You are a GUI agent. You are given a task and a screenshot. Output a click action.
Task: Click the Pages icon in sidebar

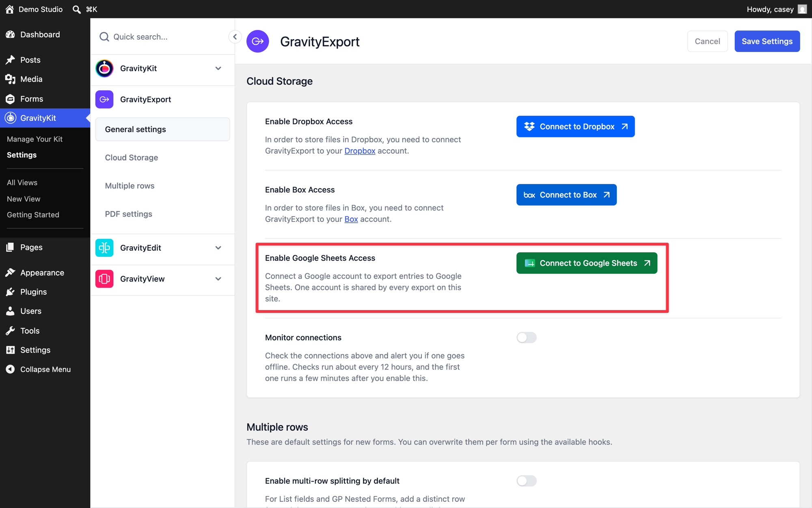click(x=10, y=247)
